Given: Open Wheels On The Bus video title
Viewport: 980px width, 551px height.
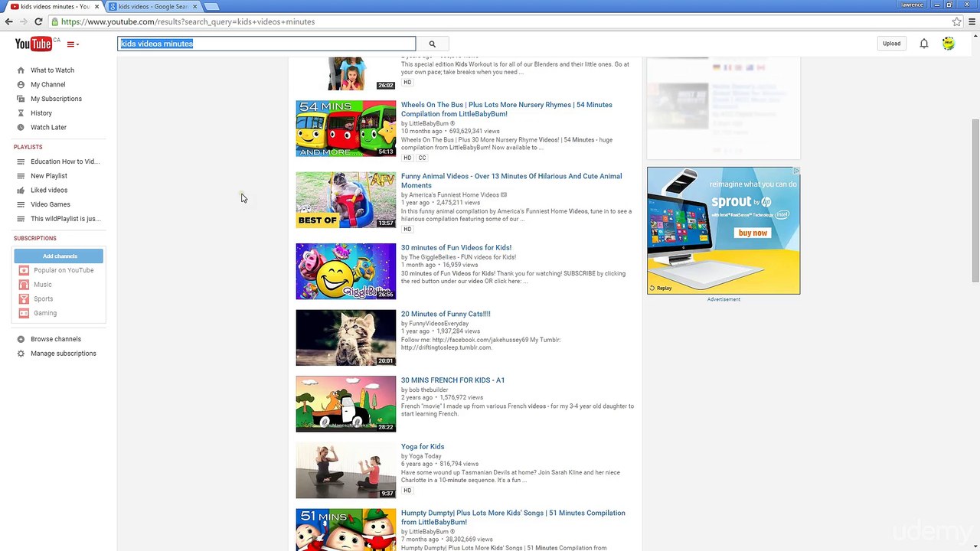Looking at the screenshot, I should coord(507,109).
